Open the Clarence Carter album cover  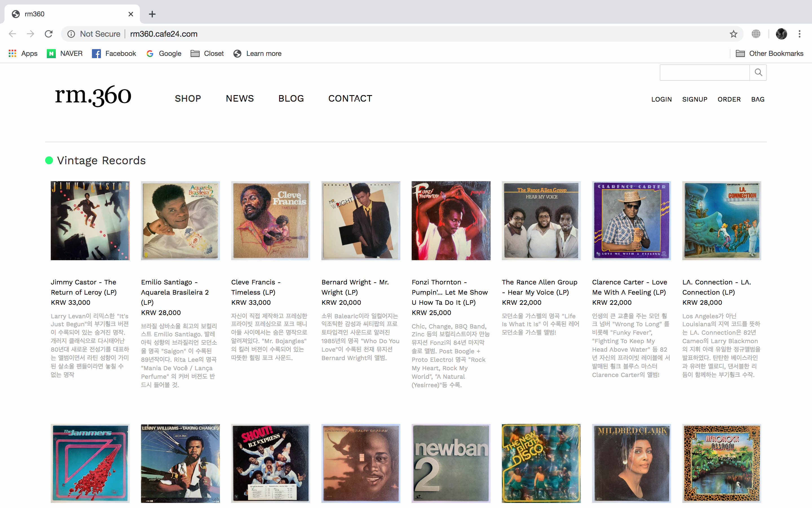coord(632,221)
